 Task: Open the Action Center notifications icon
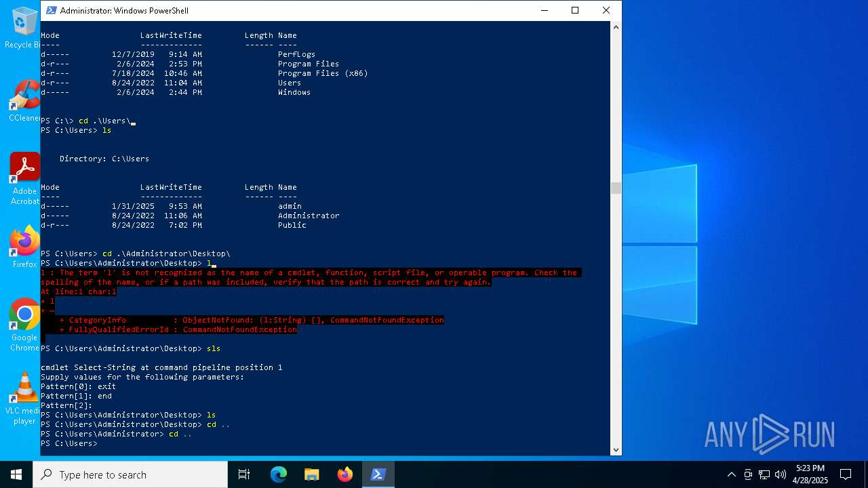[x=846, y=474]
